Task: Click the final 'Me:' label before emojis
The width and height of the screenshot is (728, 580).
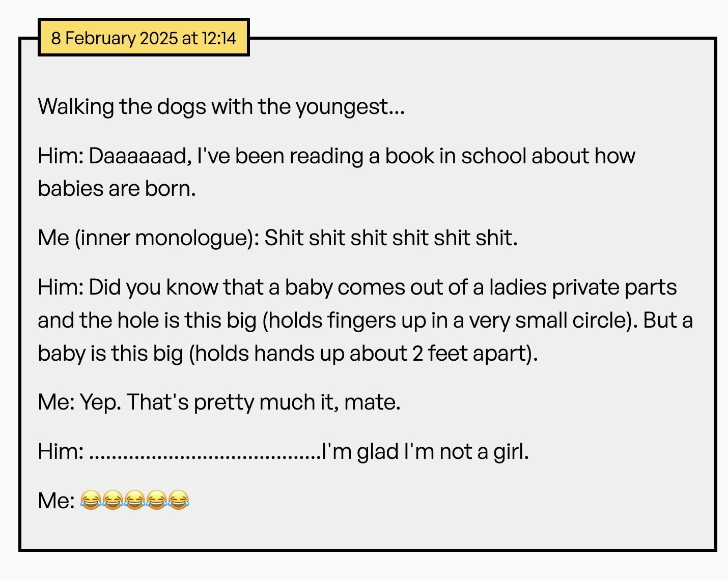Action: click(56, 501)
